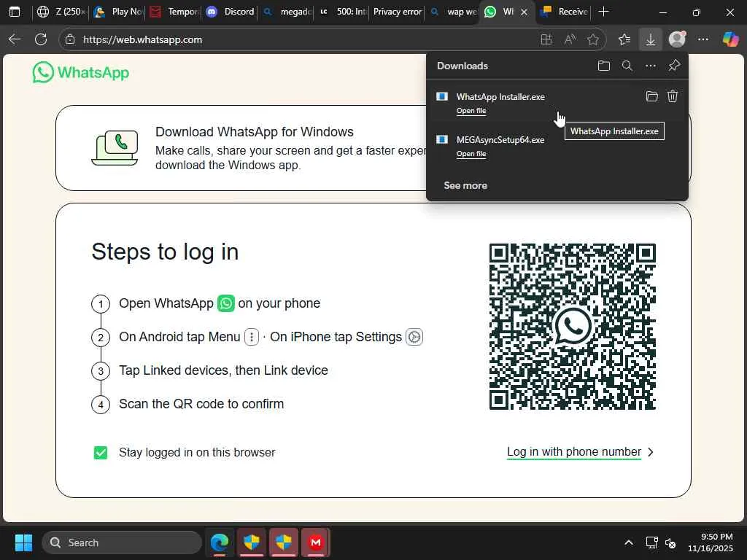Viewport: 747px width, 560px height.
Task: Switch to the Privacy error tab
Action: [398, 12]
